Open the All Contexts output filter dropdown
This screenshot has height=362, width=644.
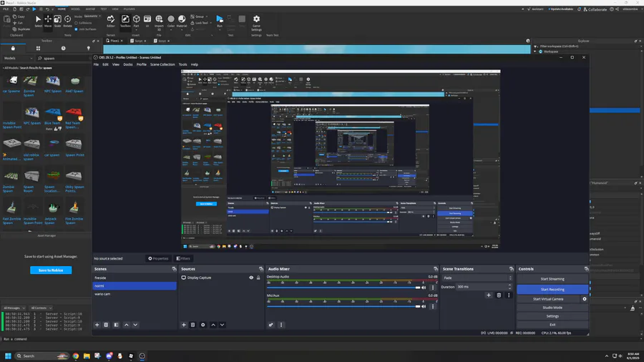pos(41,308)
